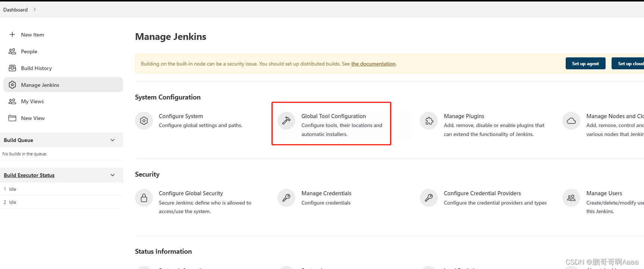
Task: Click the Manage Users people icon
Action: (x=571, y=198)
